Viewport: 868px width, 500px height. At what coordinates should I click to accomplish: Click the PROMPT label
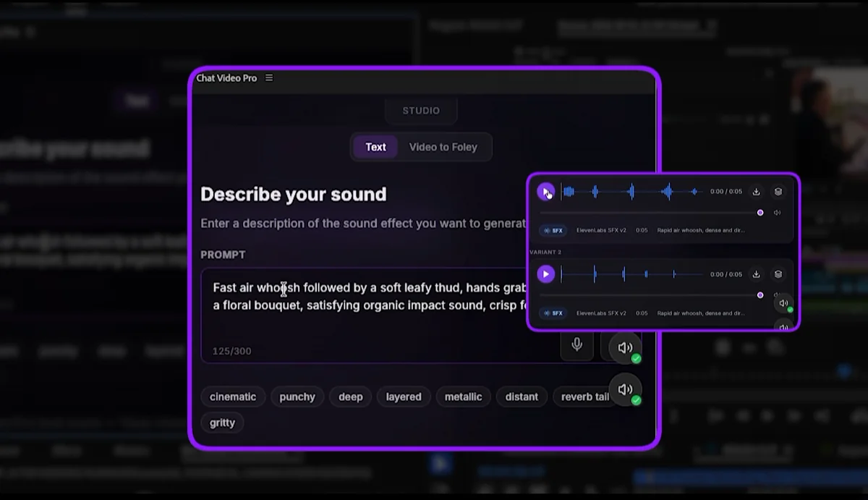tap(223, 255)
